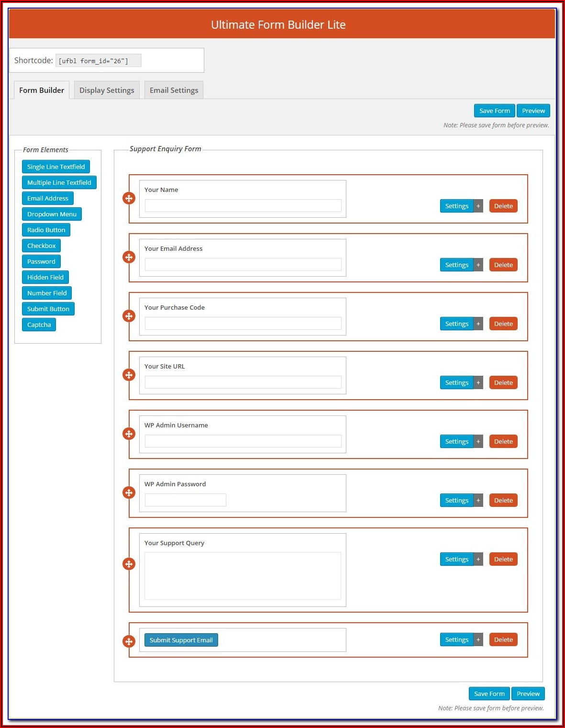Add a Captcha element to the form
The height and width of the screenshot is (728, 565).
39,325
